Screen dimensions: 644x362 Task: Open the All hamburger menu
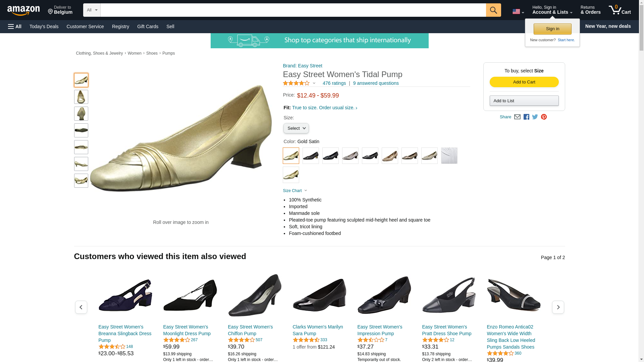(15, 26)
